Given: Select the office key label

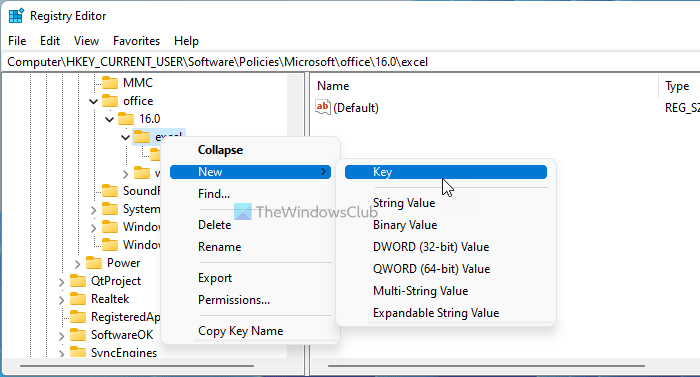Looking at the screenshot, I should [138, 101].
